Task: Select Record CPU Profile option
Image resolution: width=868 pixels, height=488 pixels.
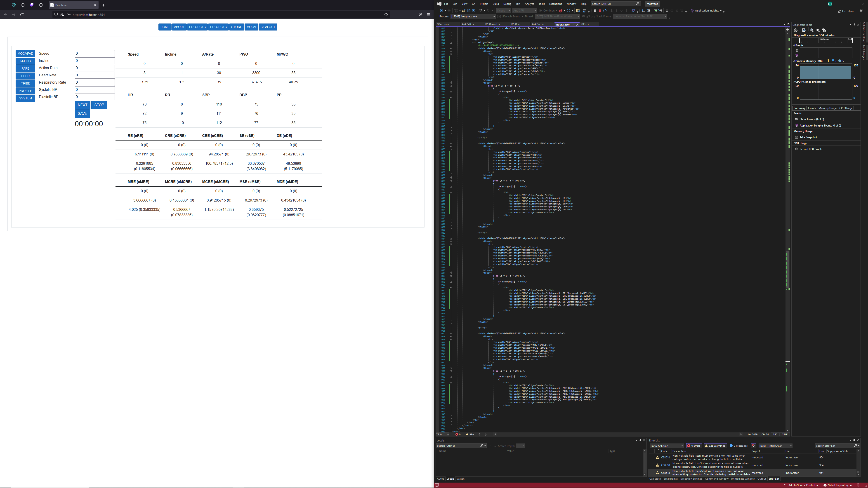Action: tap(811, 149)
